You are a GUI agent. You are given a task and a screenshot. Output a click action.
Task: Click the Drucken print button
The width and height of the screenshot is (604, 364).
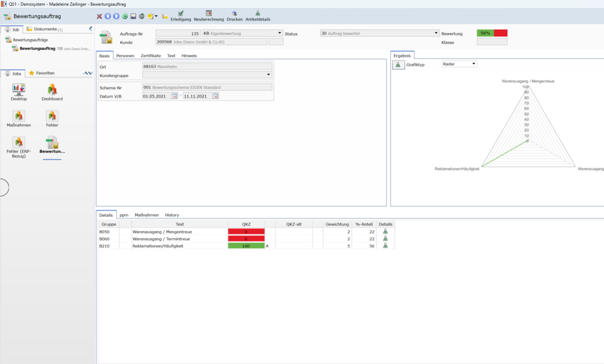[235, 16]
